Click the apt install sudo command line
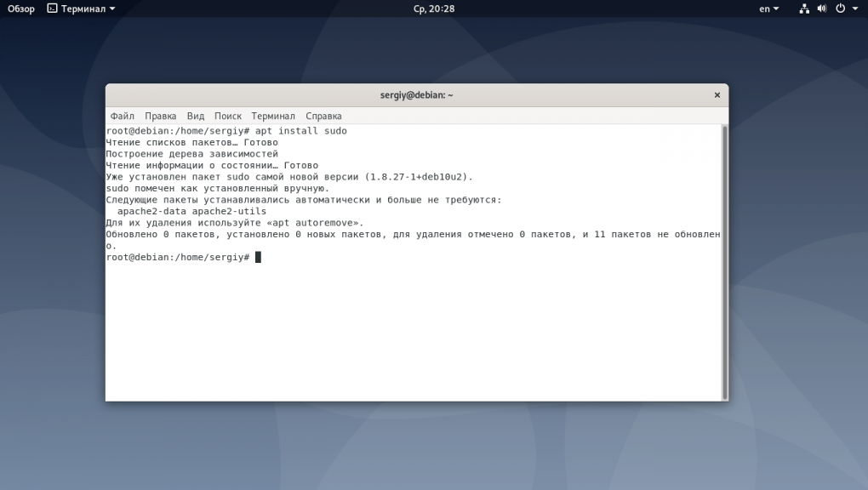 [x=226, y=131]
